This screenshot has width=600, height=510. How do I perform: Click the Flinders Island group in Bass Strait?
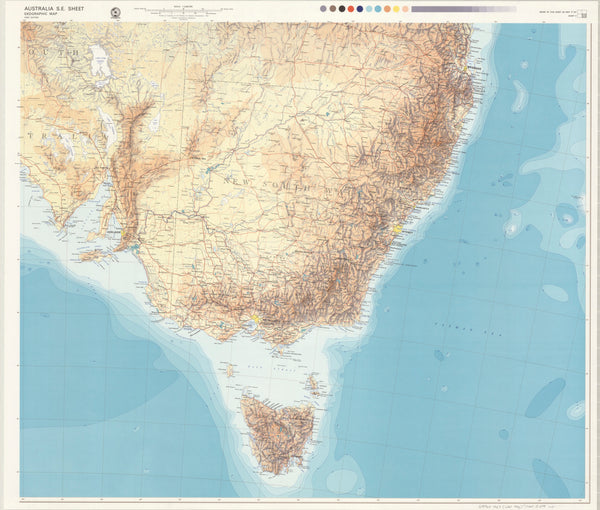point(311,383)
